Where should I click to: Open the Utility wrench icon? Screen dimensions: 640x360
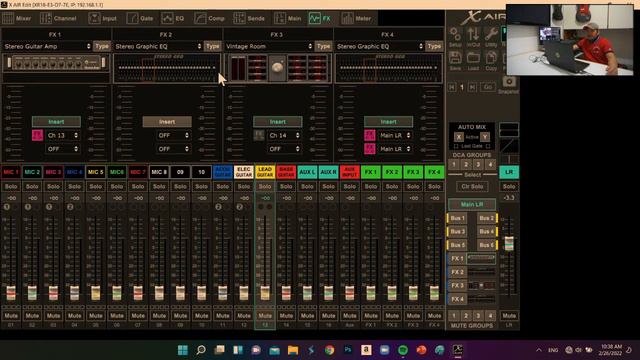(491, 36)
